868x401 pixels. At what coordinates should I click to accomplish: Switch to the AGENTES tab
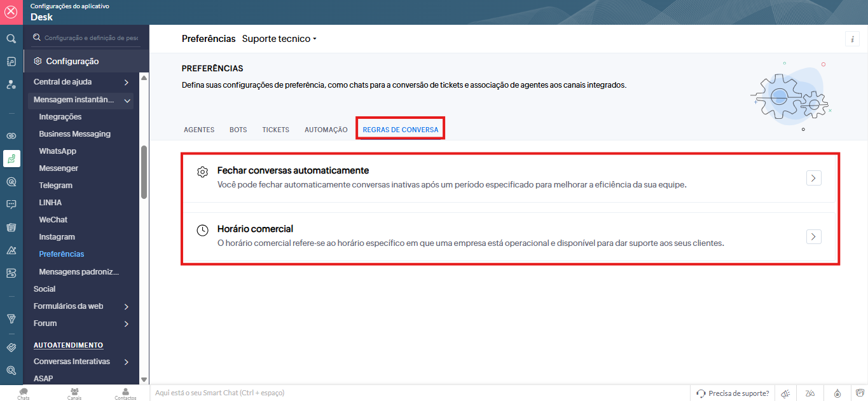click(x=199, y=130)
